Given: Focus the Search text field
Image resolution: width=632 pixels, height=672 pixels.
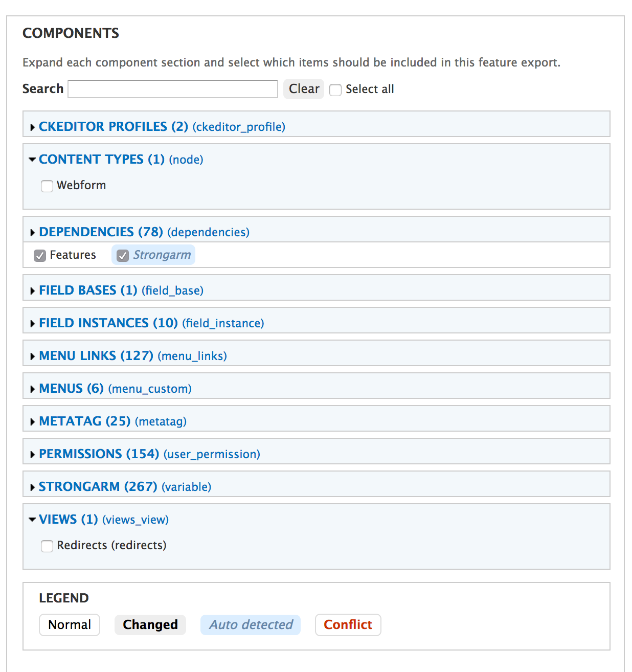Looking at the screenshot, I should coord(173,88).
